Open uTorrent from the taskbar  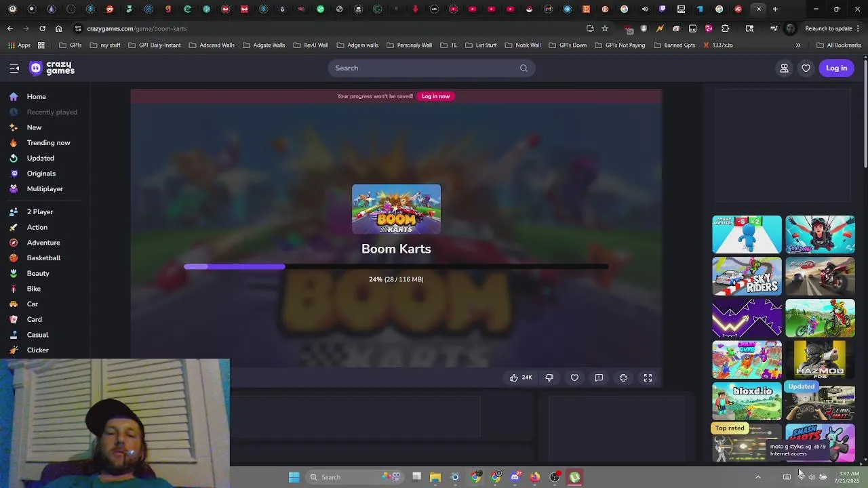click(575, 477)
